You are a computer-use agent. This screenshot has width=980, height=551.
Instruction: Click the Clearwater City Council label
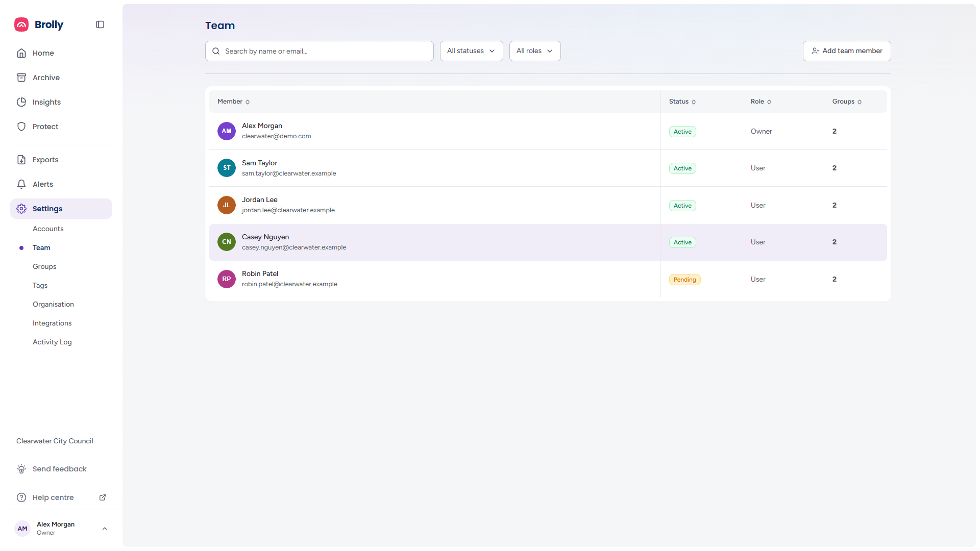click(x=55, y=441)
